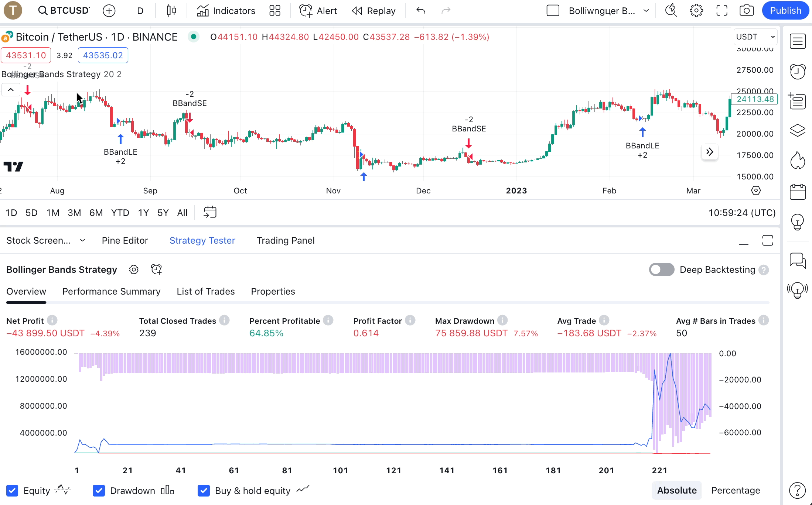The image size is (812, 505).
Task: Open chart settings with the gear icon
Action: [696, 10]
